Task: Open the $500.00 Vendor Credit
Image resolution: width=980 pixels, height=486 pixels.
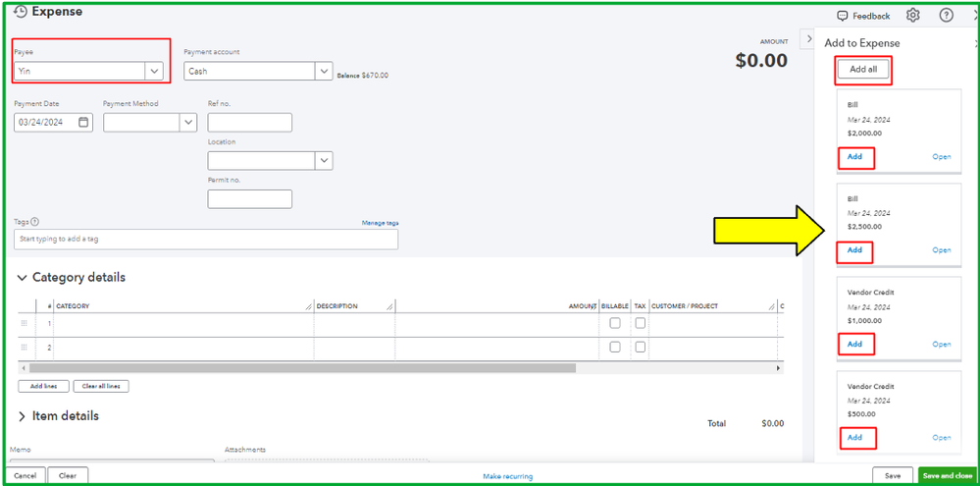Action: tap(941, 438)
